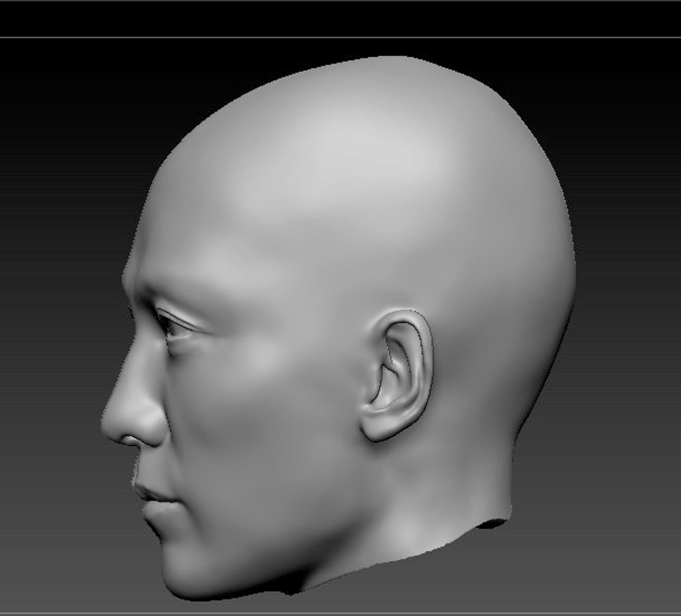
Task: Click the ear on the sculpted head
Action: pos(397,375)
